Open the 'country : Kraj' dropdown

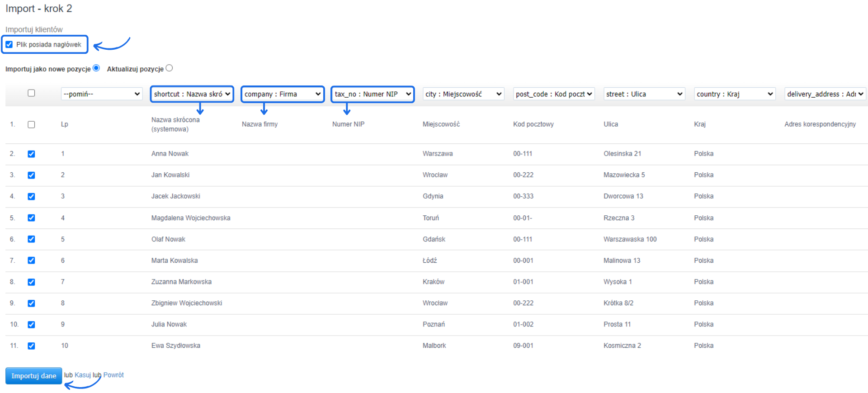735,94
